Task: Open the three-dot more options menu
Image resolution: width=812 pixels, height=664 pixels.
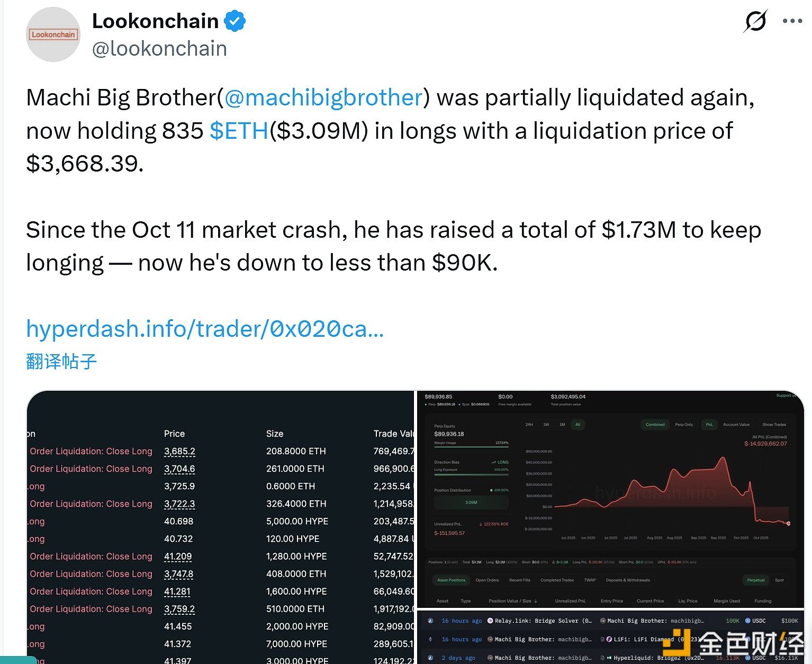Action: (791, 21)
